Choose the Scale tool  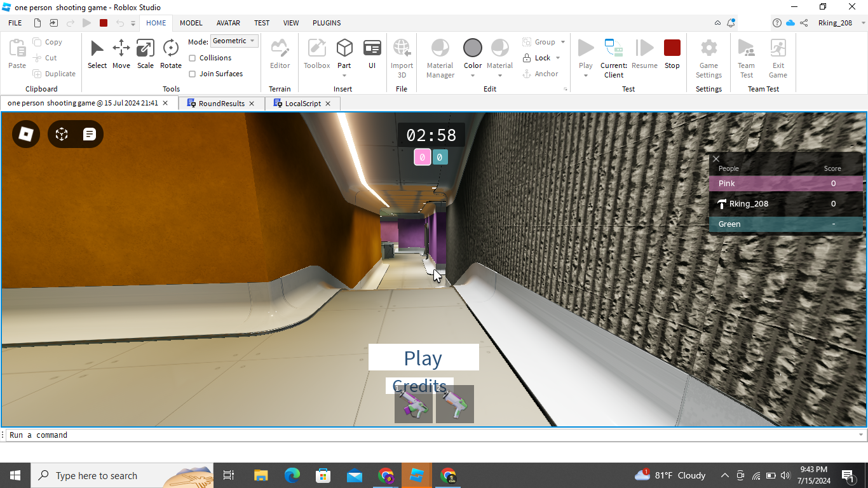[145, 54]
